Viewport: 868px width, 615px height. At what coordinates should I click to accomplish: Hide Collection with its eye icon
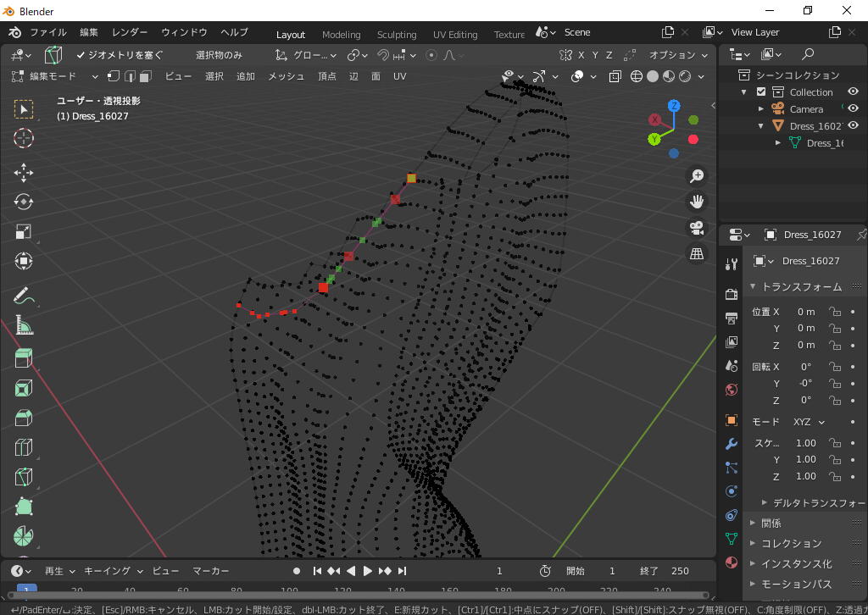pyautogui.click(x=853, y=91)
